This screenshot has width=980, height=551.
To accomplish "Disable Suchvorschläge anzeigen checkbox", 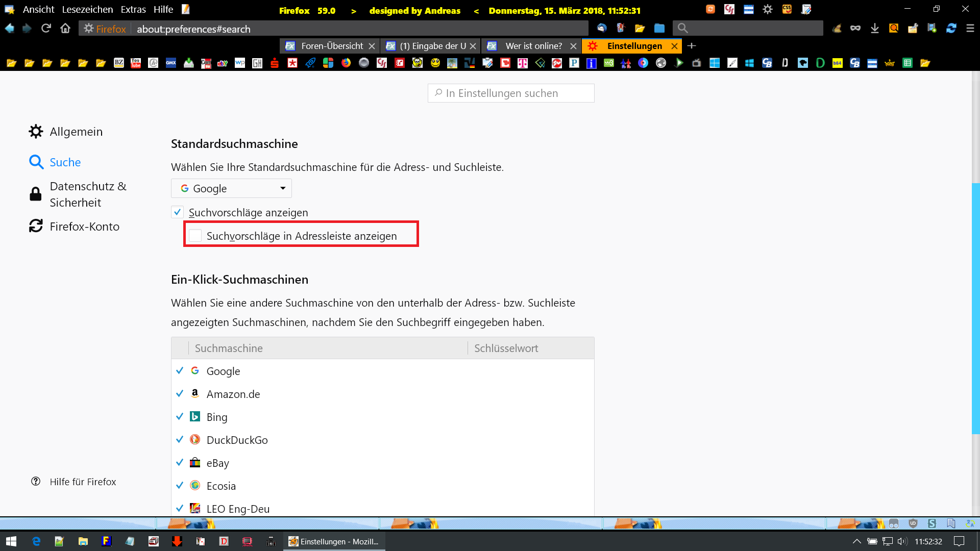I will tap(177, 212).
